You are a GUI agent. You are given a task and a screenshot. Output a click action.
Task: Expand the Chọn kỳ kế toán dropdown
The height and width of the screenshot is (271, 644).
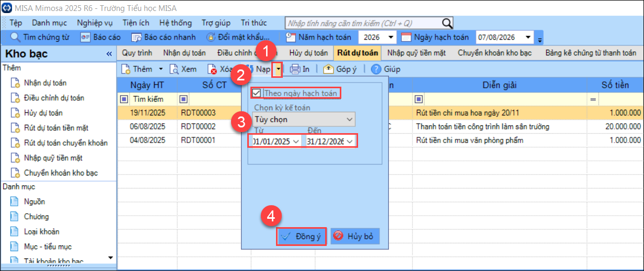[349, 120]
